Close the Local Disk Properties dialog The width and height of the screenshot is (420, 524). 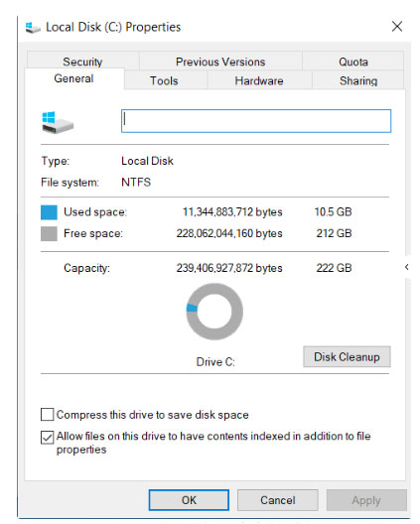click(x=397, y=27)
